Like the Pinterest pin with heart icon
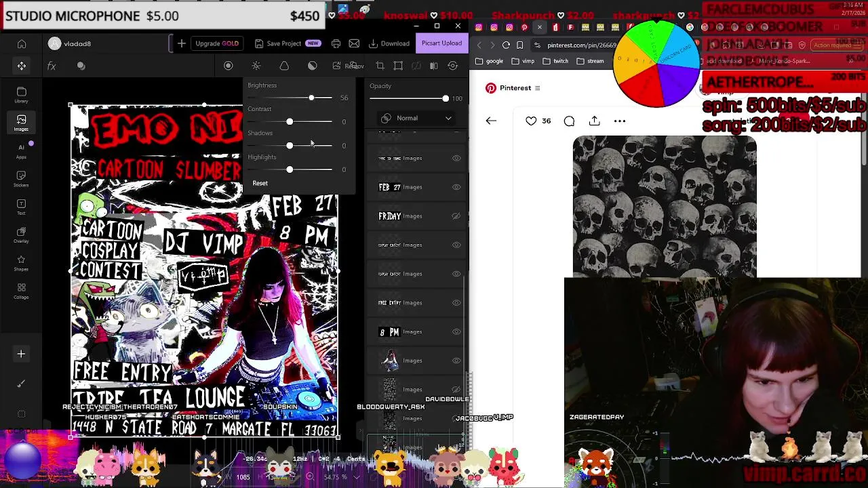 click(531, 121)
